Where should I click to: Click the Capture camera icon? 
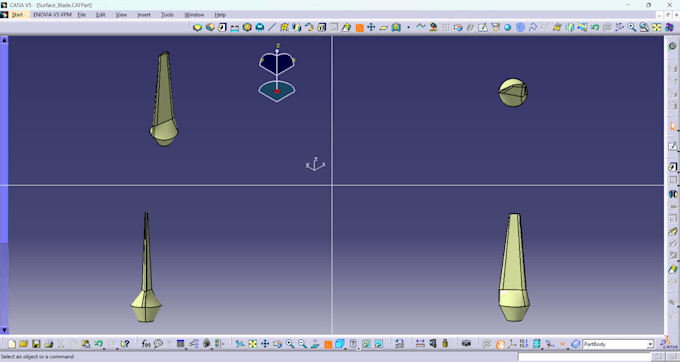pos(466,344)
